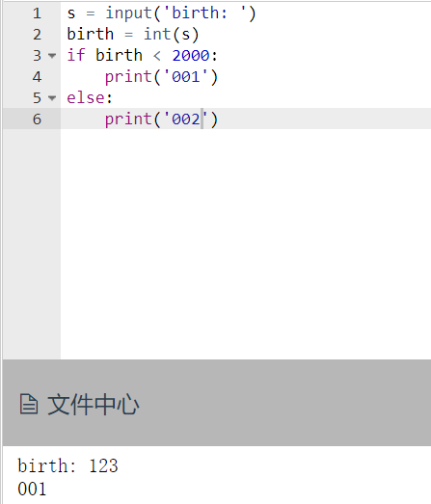Click the '001' string in line 4
Viewport: 431px width, 504px height.
coord(186,77)
